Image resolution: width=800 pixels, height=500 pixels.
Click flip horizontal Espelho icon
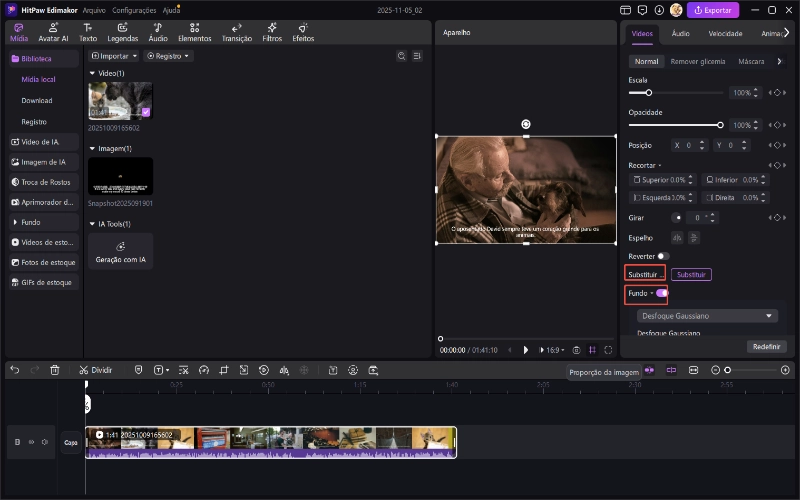pos(677,238)
